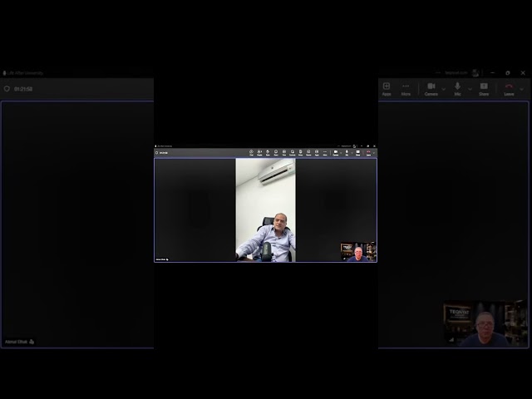Expand Camera chevron in large blurred toolbar
532x399 pixels.
coord(443,89)
